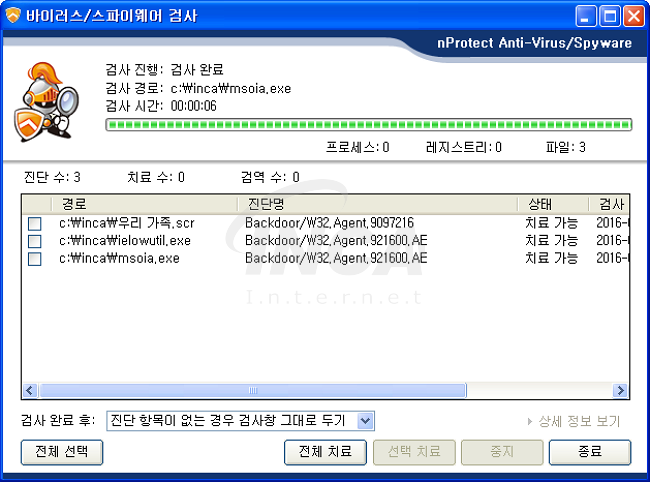Click 치료 가능 status of 우리 가족.scr
Image resolution: width=650 pixels, height=482 pixels.
click(551, 223)
